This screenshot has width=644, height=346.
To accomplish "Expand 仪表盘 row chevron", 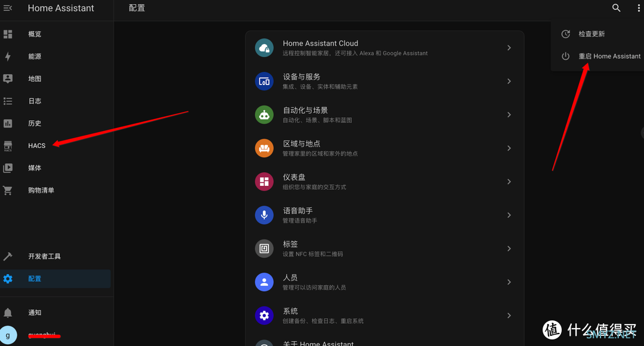I will 509,182.
